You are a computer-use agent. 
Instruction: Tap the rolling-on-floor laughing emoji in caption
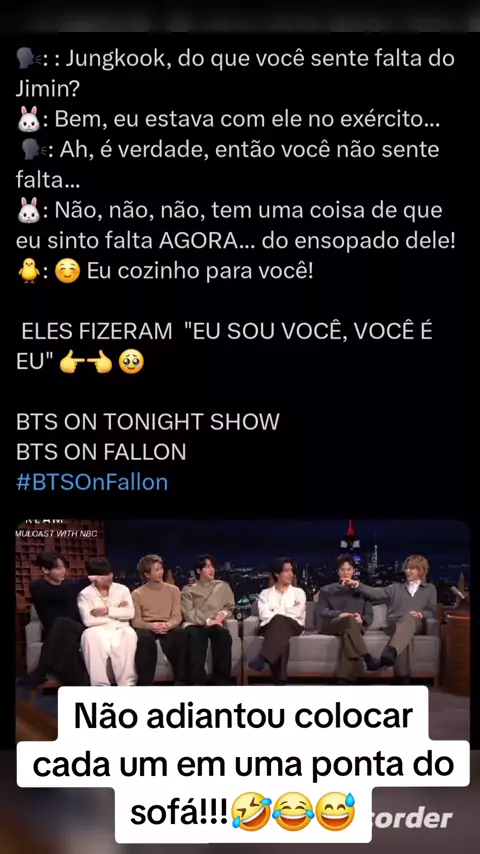250,811
